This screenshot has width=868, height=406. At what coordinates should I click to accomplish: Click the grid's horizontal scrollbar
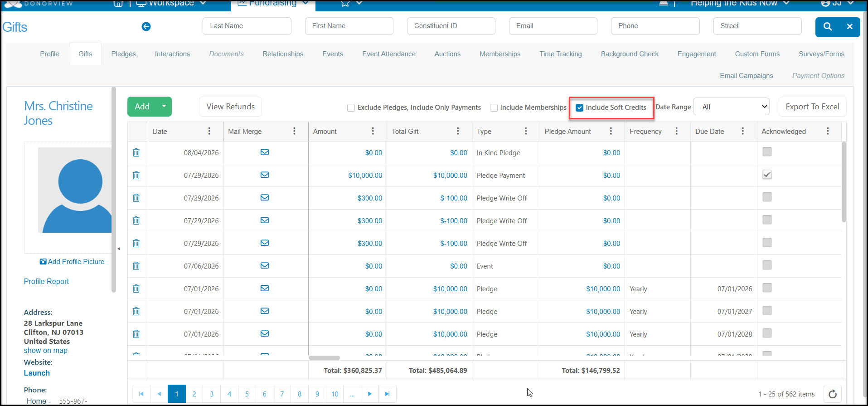click(324, 358)
